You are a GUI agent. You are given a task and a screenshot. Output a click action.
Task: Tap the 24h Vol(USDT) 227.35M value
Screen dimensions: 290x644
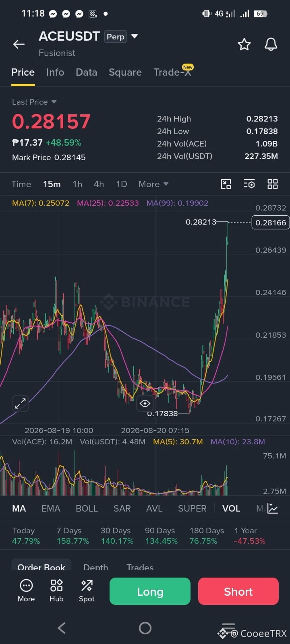(x=261, y=156)
